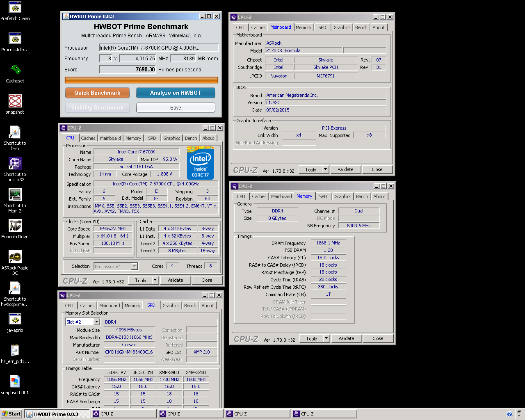
Task: Open CPU tab in the Mainboard window
Action: [x=240, y=27]
